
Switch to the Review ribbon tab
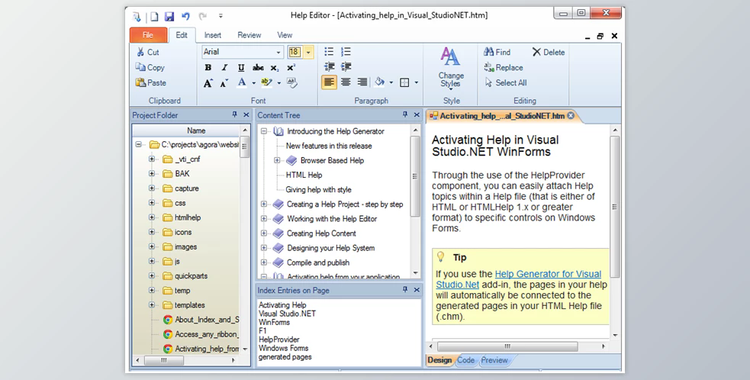click(x=249, y=35)
